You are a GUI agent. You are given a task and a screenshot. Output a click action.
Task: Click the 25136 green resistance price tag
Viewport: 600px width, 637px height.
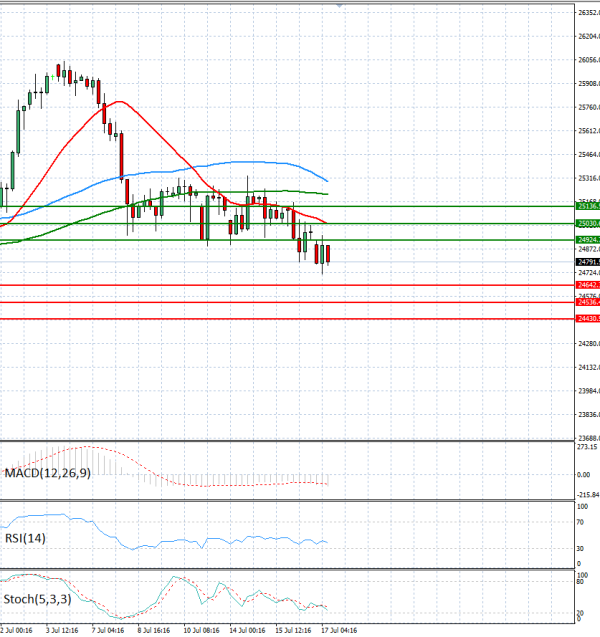[588, 206]
